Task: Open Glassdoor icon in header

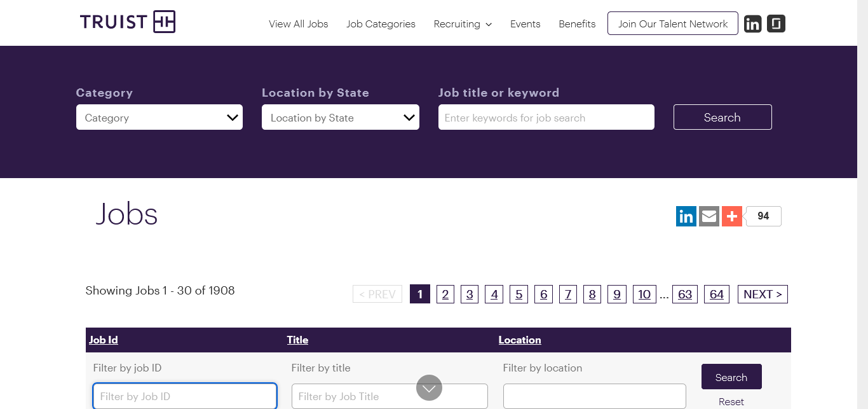Action: coord(776,24)
